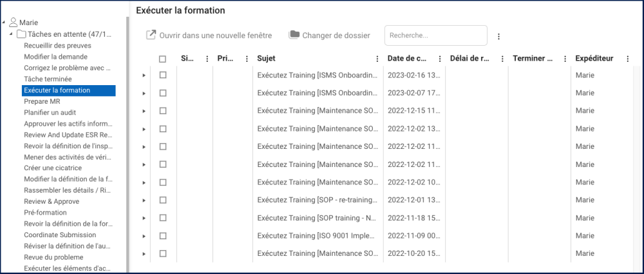The height and width of the screenshot is (274, 644).
Task: Click the Changer de dossier folder icon
Action: click(294, 35)
